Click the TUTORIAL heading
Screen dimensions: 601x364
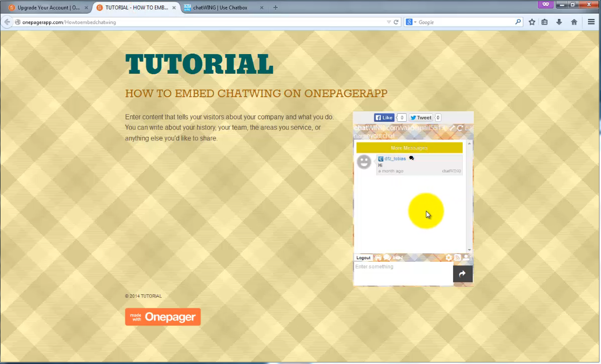point(199,64)
